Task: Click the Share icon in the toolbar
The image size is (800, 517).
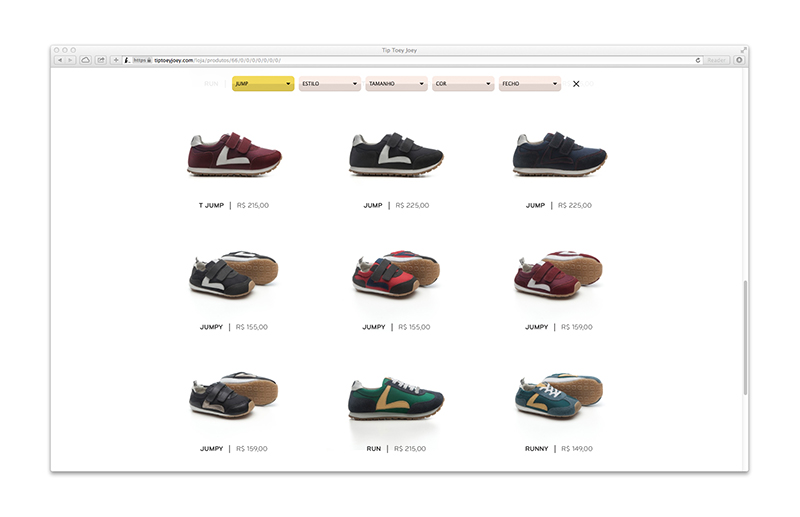Action: click(101, 60)
